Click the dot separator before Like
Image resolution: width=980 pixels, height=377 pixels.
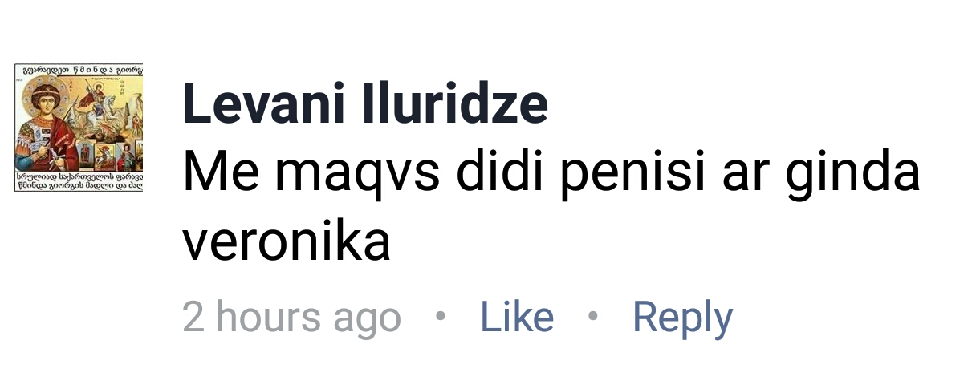click(x=440, y=316)
